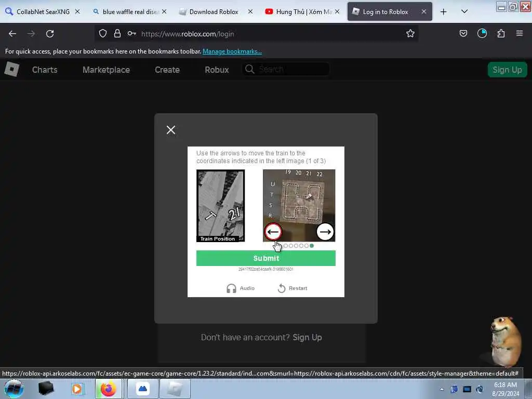Close the verification dialog with X

coord(171,130)
